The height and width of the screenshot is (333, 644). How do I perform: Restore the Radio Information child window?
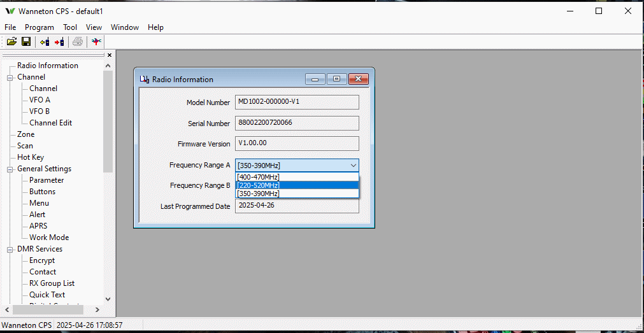(x=337, y=79)
